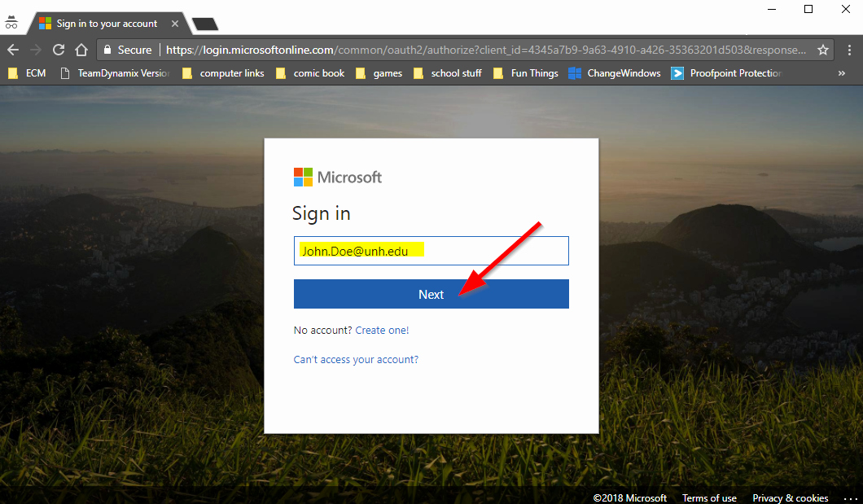Image resolution: width=863 pixels, height=504 pixels.
Task: Maximize the browser window
Action: [x=808, y=9]
